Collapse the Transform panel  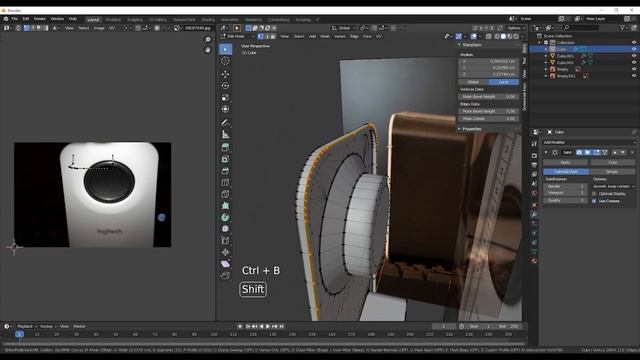click(471, 44)
